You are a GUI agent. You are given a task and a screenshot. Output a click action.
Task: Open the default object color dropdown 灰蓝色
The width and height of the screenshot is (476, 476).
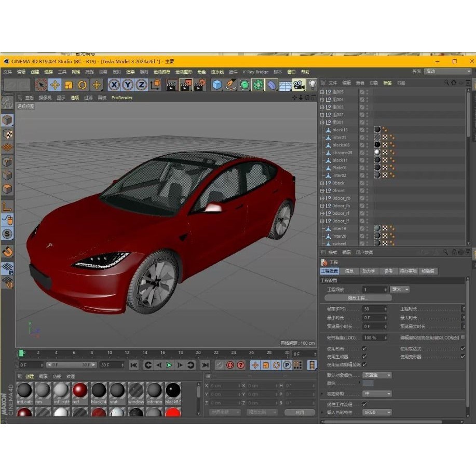[x=377, y=375]
